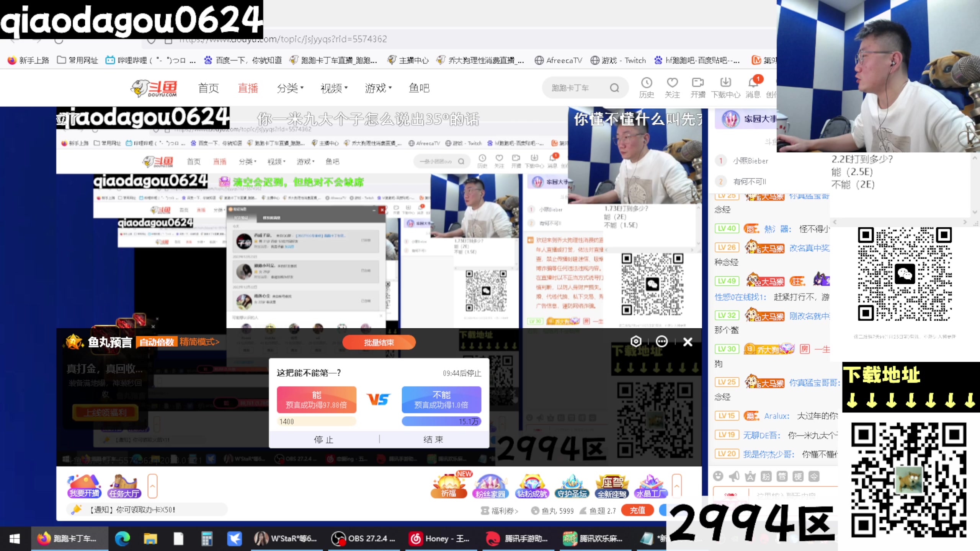Expand the 分类 dropdown in top header
The height and width of the screenshot is (551, 980).
[290, 88]
